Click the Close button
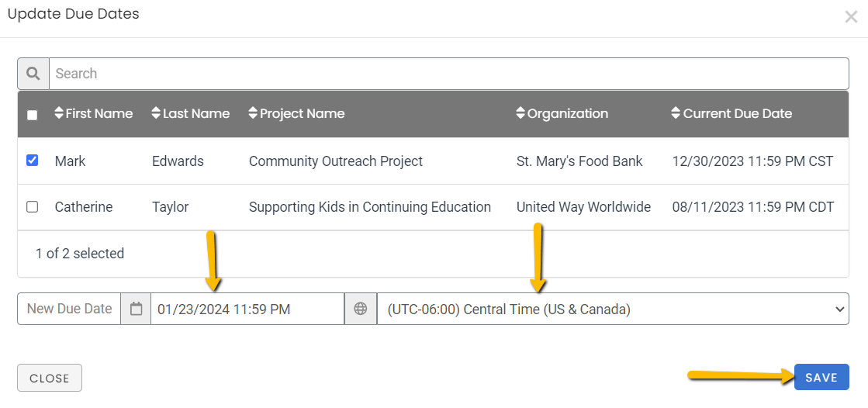 tap(50, 379)
